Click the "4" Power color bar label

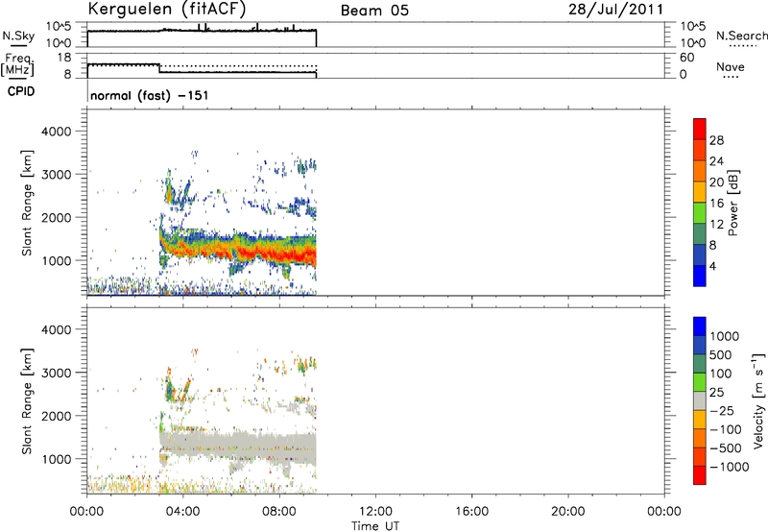click(x=712, y=266)
